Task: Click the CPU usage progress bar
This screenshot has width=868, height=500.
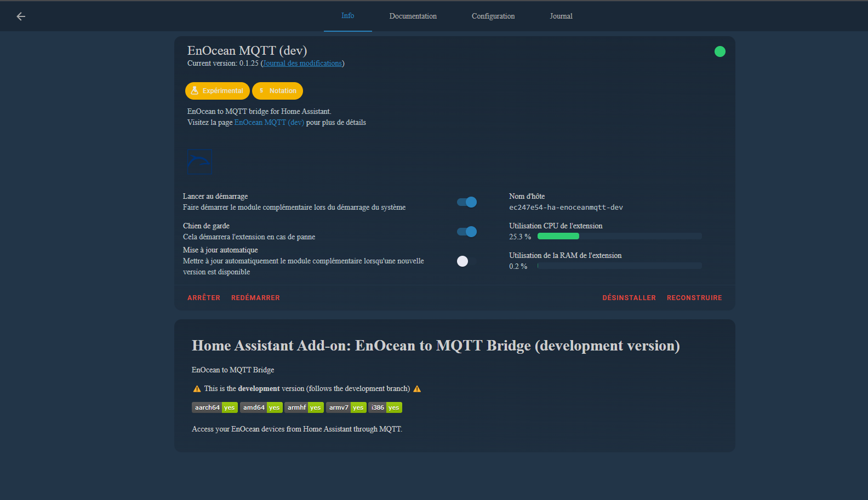Action: pyautogui.click(x=619, y=237)
